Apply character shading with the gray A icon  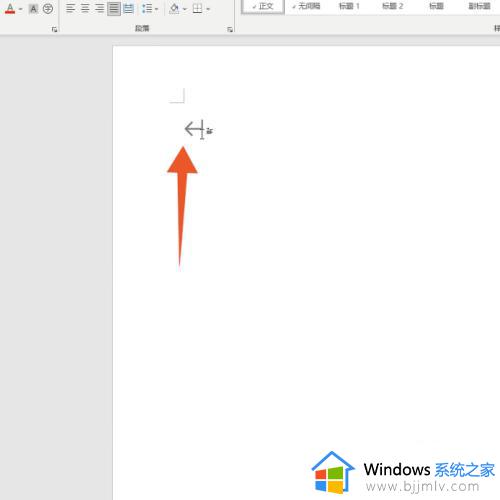click(33, 9)
